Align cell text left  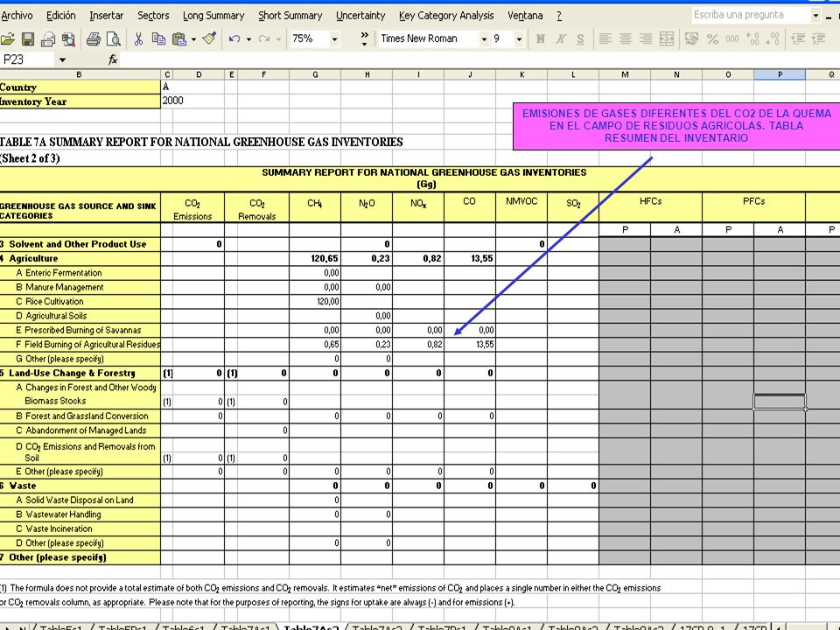click(605, 38)
